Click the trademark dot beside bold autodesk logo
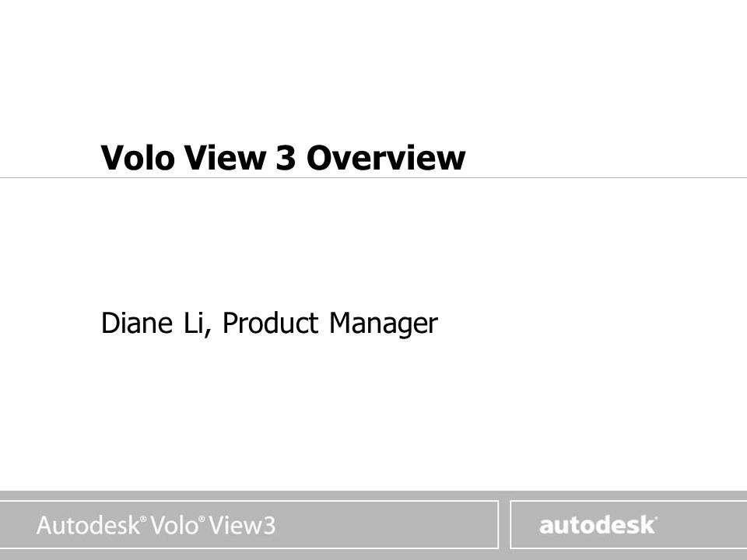747x560 pixels. pyautogui.click(x=656, y=518)
